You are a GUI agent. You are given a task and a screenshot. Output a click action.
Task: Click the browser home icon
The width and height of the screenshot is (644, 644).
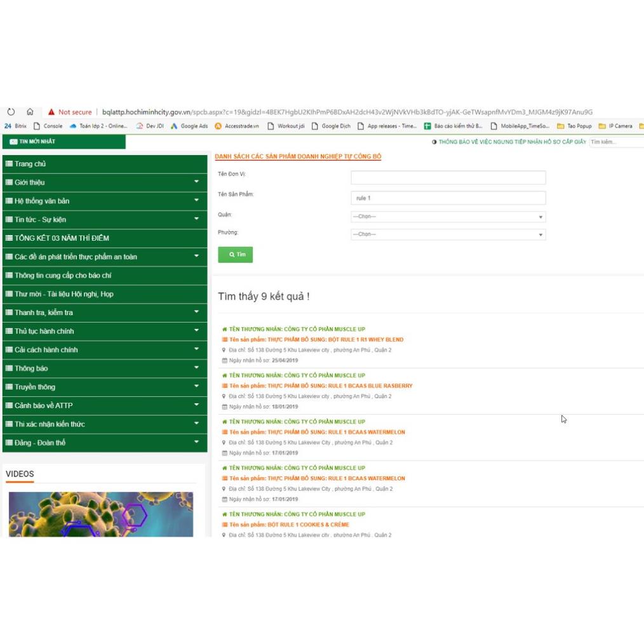(30, 112)
